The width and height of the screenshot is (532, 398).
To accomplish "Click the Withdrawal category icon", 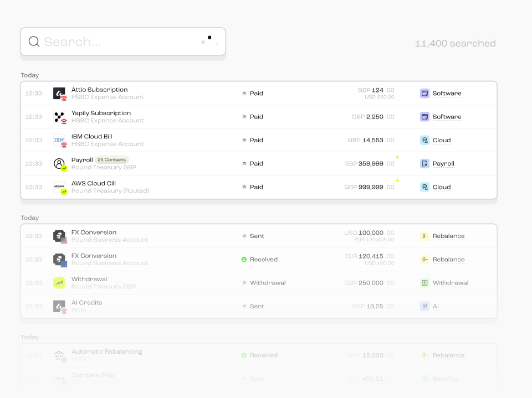I will (x=424, y=283).
